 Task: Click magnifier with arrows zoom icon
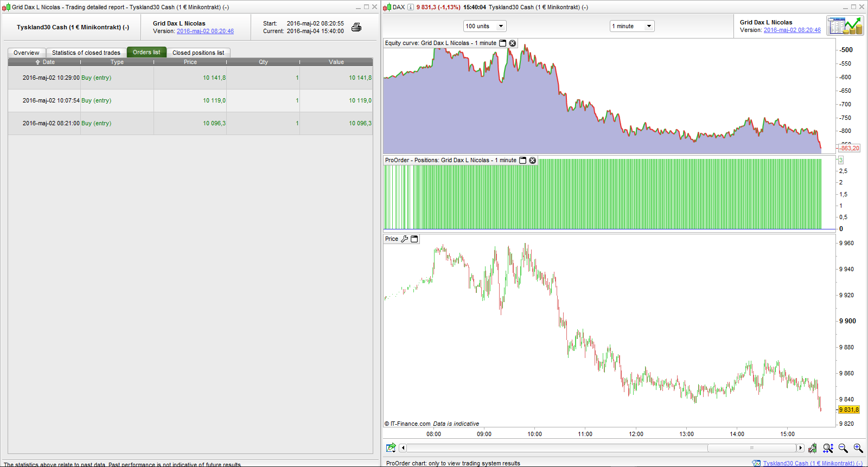(828, 448)
